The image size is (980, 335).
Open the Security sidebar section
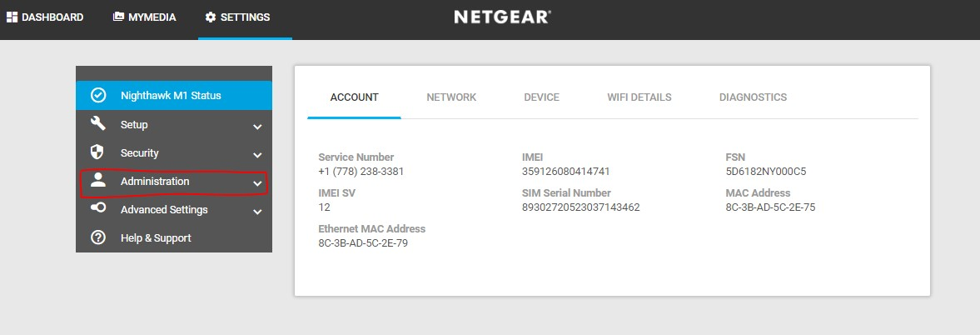174,152
